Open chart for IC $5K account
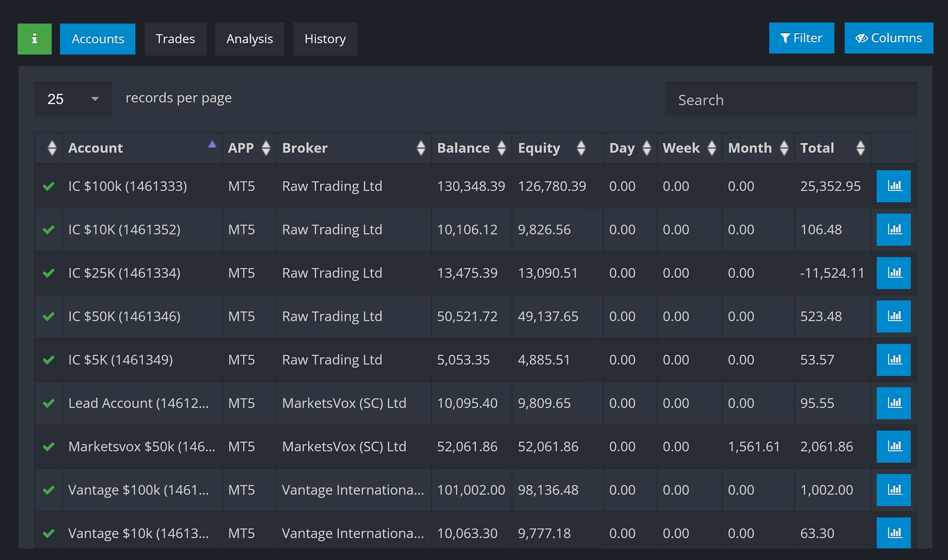 tap(893, 360)
